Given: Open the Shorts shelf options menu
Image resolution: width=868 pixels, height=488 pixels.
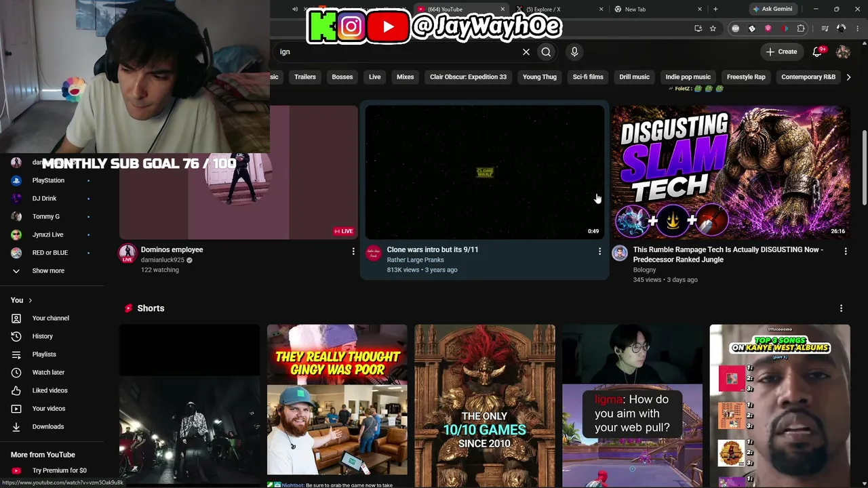Looking at the screenshot, I should coord(842,308).
